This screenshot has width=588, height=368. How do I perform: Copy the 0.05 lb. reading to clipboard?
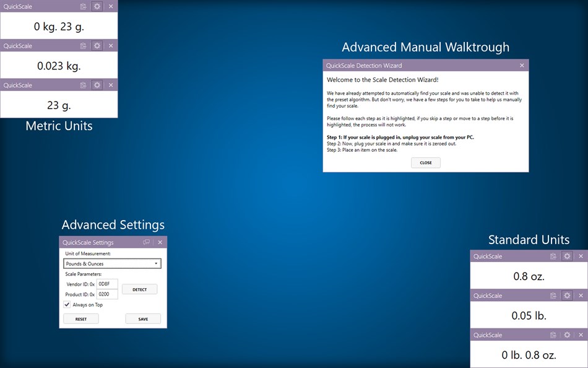[554, 296]
